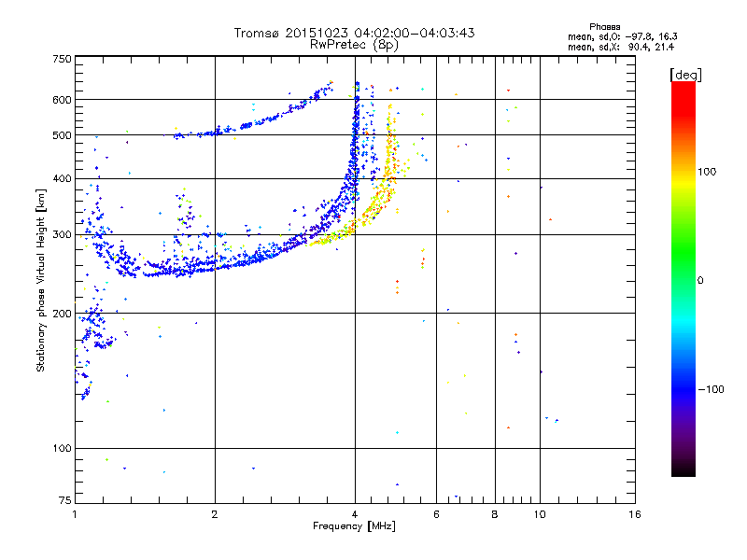Click the y-axis tick label "200"
747x560 pixels.
tap(62, 314)
